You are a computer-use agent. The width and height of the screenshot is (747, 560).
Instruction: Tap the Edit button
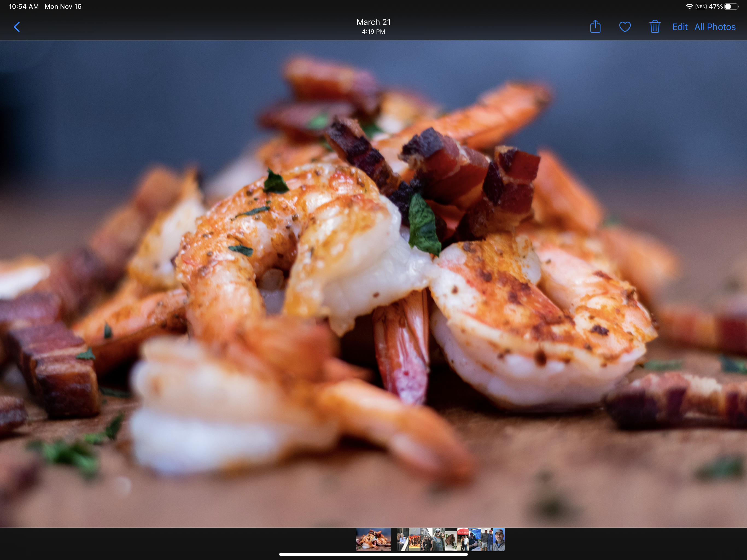(x=679, y=27)
